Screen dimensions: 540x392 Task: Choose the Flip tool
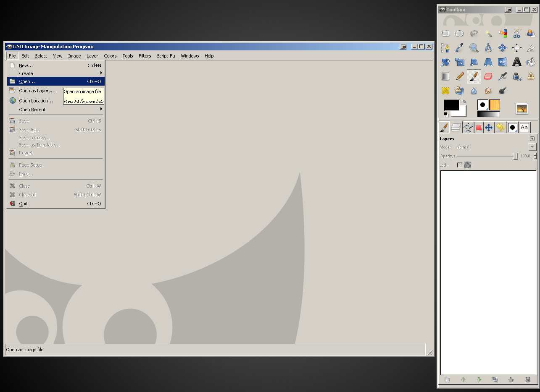pyautogui.click(x=503, y=62)
